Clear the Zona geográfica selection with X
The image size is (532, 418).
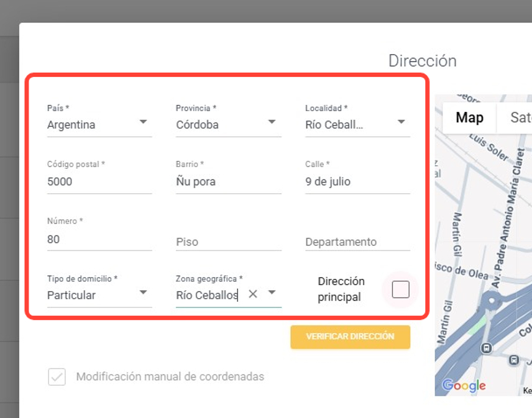(x=253, y=294)
